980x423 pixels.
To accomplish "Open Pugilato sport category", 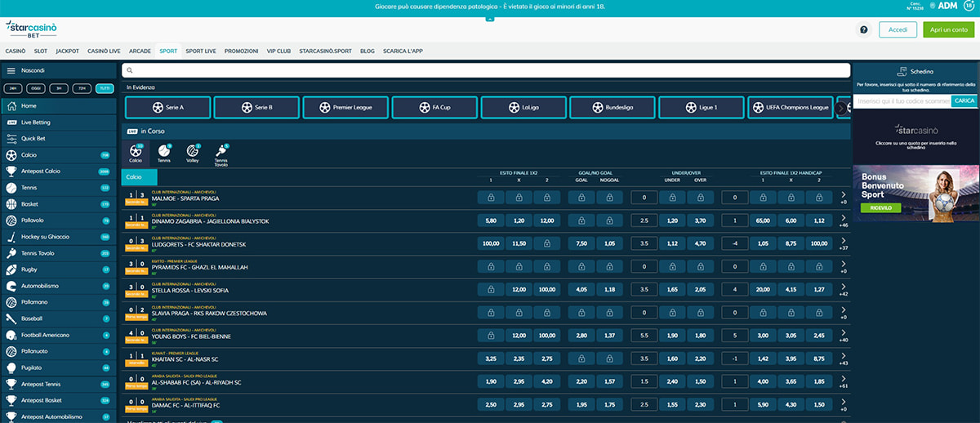I will click(57, 367).
